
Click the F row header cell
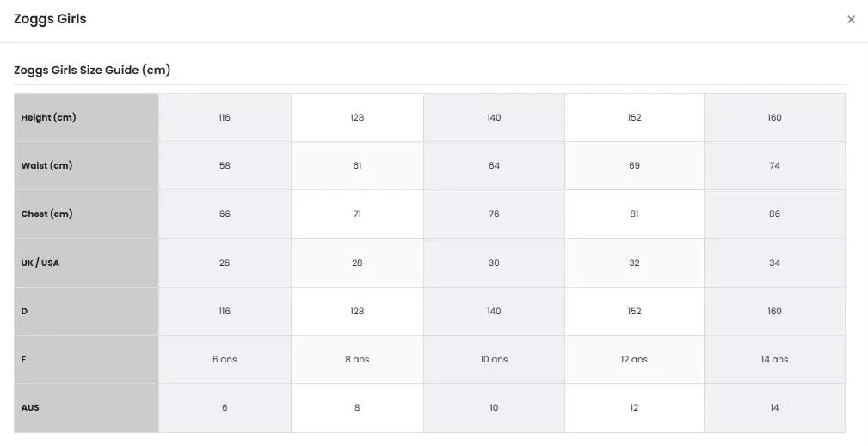pyautogui.click(x=86, y=360)
